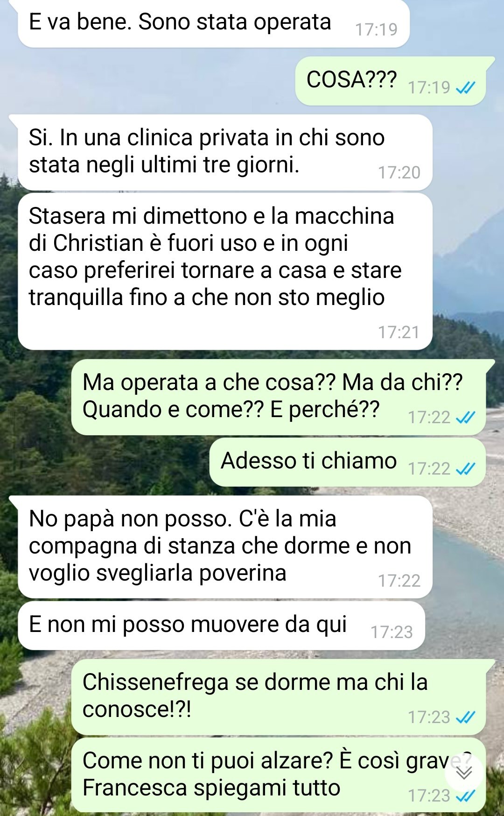Tap the read ticks on 'Chissenefrega se dorme' message

[465, 717]
